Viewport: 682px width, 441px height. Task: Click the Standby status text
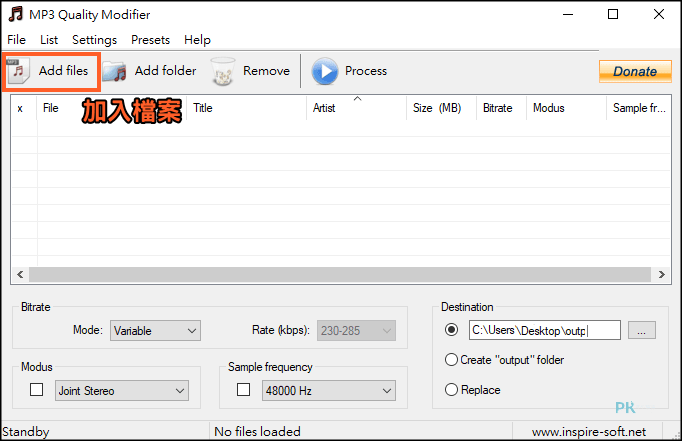(26, 431)
